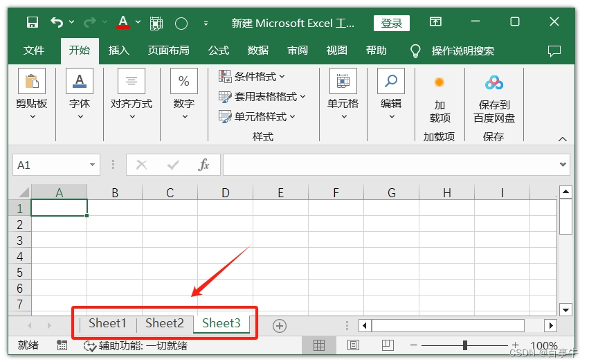Open the 帮助 tab
The height and width of the screenshot is (364, 589).
click(377, 51)
